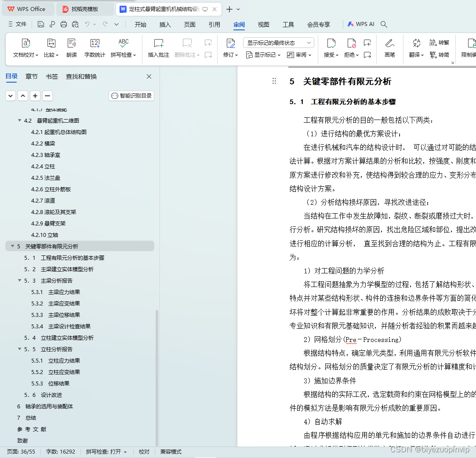Click the 接受 accept changes icon
476x458 pixels.
tap(331, 44)
